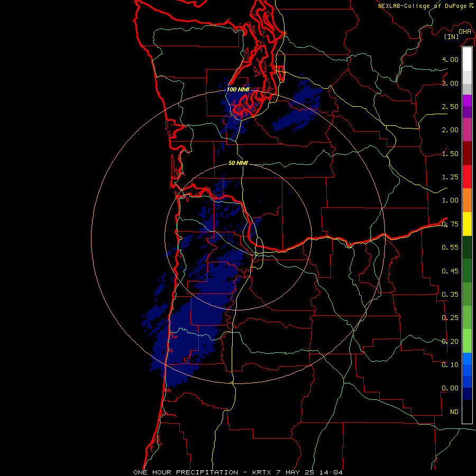Viewport: 476px width, 476px height.
Task: Pick the yellow 0.75 inch legend swatch
Action: point(467,224)
